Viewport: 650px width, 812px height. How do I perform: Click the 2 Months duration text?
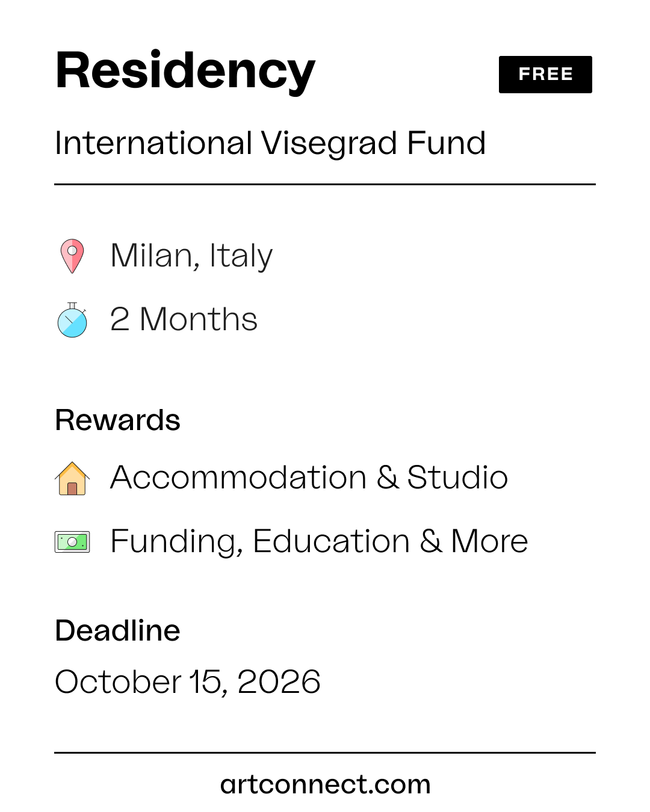tap(184, 319)
